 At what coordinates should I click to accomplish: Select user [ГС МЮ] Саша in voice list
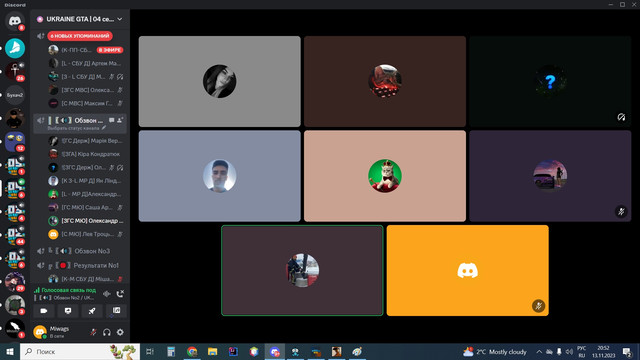coord(85,207)
